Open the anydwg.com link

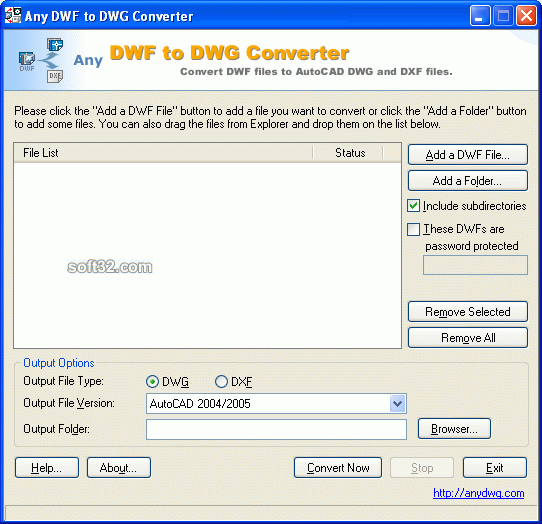[479, 493]
